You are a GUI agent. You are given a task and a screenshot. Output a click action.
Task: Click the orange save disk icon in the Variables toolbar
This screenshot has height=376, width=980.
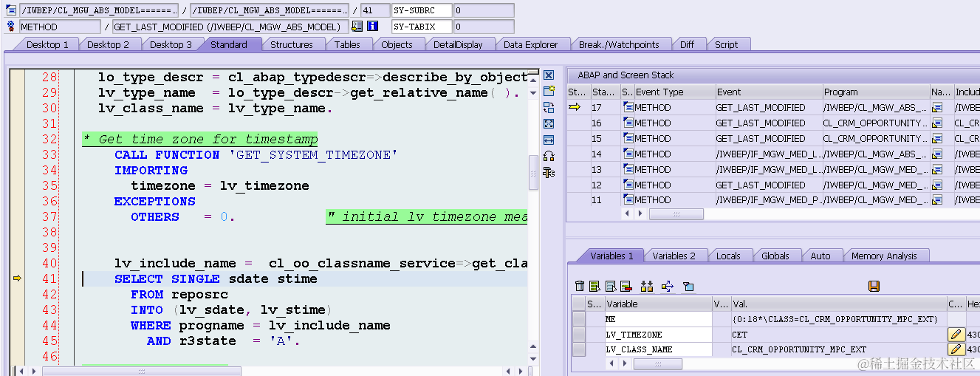coord(874,286)
